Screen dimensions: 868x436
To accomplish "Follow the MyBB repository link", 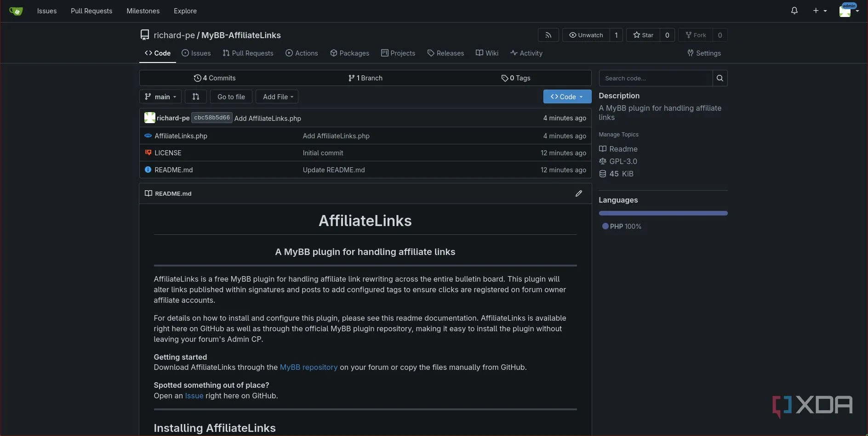I will 308,367.
